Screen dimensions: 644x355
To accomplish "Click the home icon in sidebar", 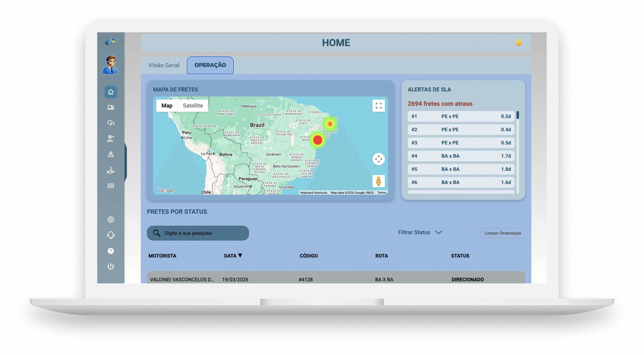I will click(111, 92).
